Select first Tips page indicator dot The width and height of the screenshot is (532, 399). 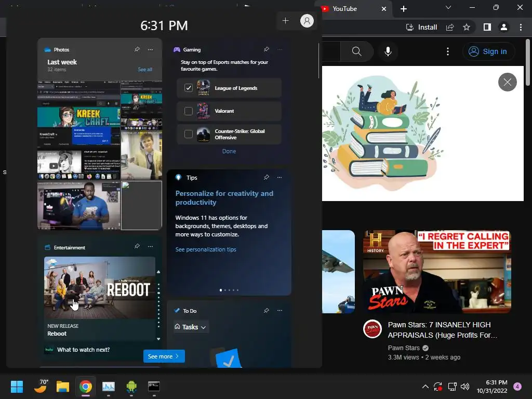pos(221,290)
